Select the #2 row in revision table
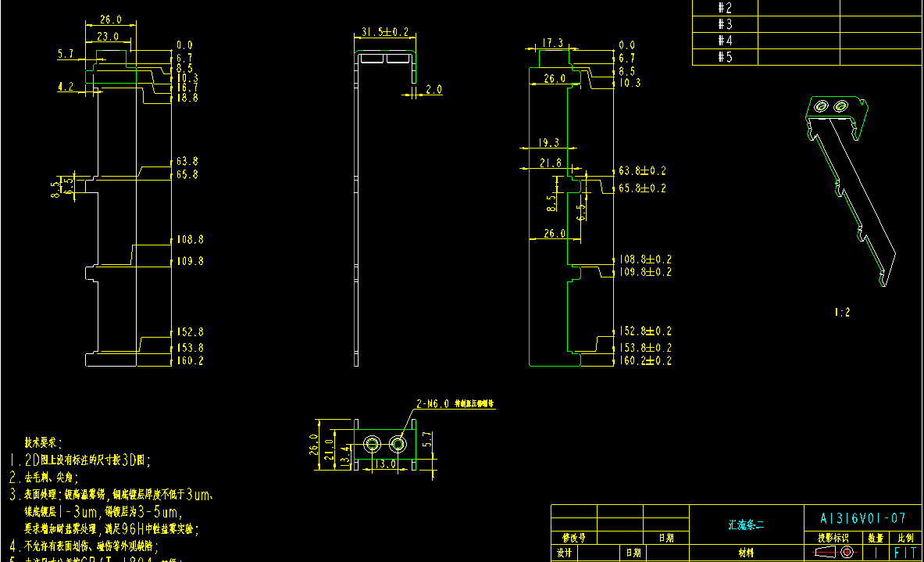924x562 pixels. [725, 8]
